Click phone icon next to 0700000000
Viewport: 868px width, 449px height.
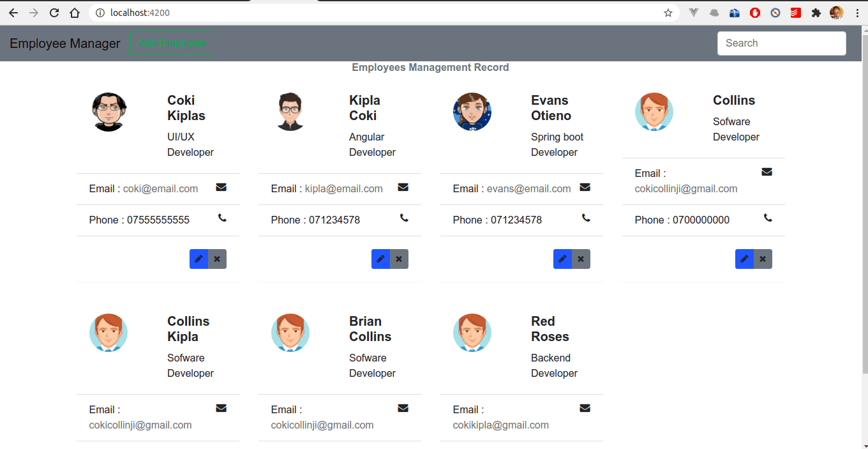pos(768,218)
